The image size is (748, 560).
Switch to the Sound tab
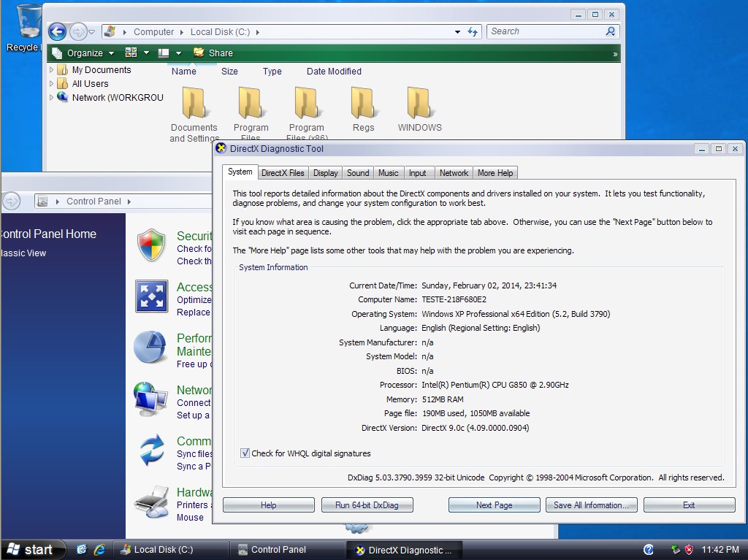pos(358,173)
